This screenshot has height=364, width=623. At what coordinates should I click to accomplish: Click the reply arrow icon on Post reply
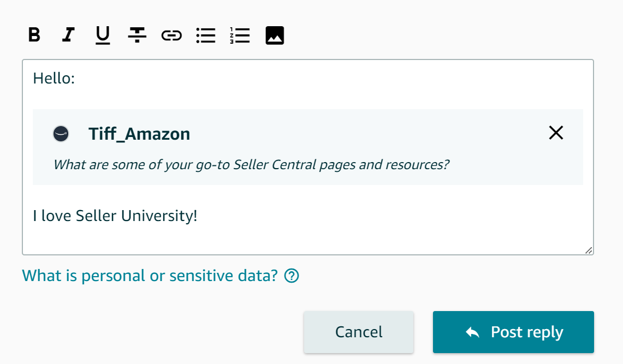coord(472,332)
